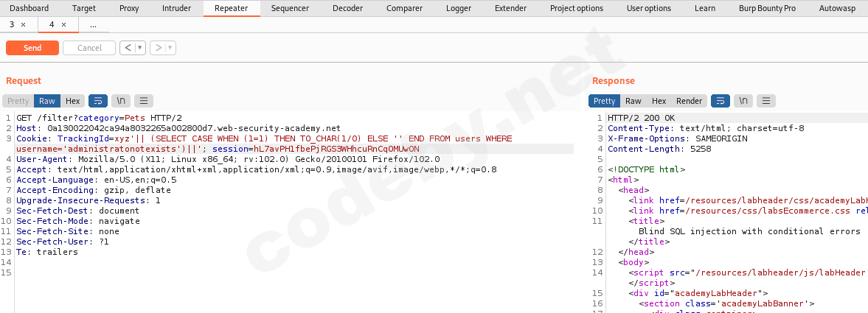Screen dimensions: 868x313
Task: Open the forward-history dropdown arrow
Action: pyautogui.click(x=170, y=48)
